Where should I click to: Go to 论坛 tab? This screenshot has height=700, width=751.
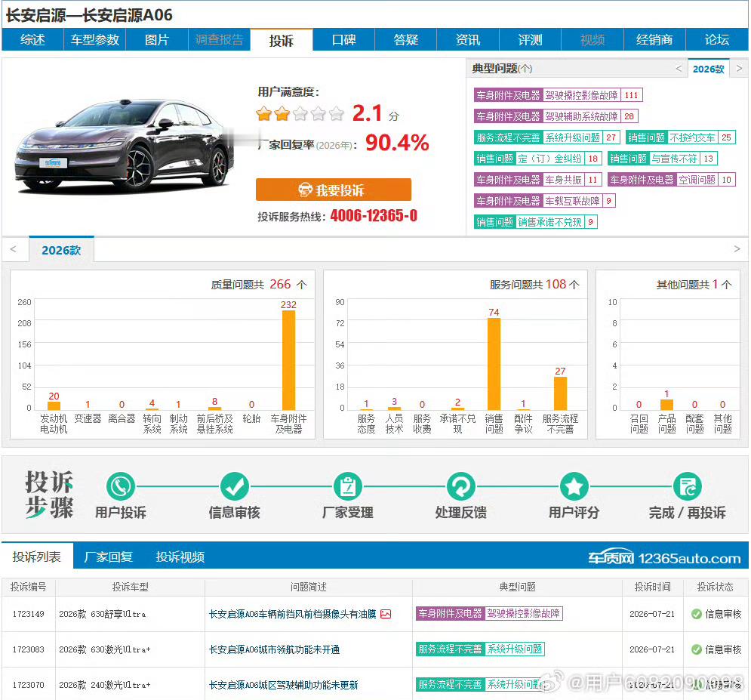(717, 40)
